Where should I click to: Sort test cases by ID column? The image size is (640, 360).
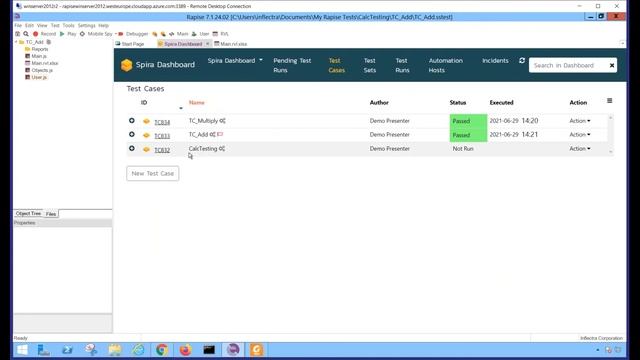pos(144,102)
